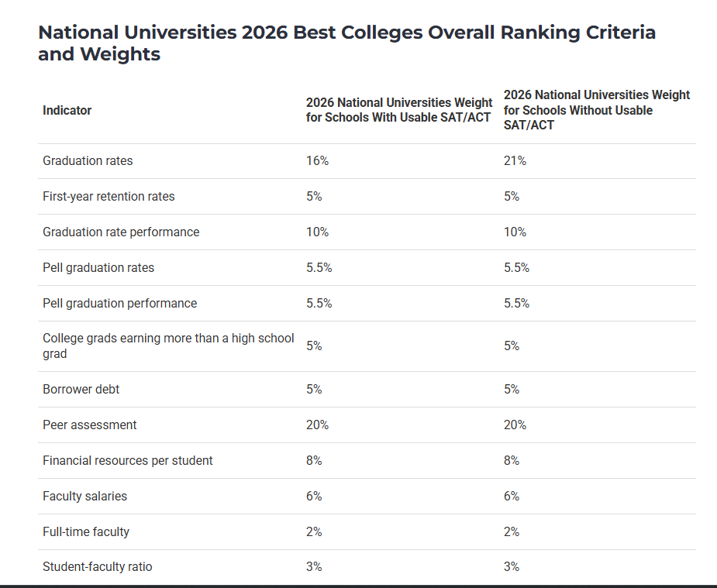Select the First-year retention rates label
The width and height of the screenshot is (717, 588).
pos(109,197)
